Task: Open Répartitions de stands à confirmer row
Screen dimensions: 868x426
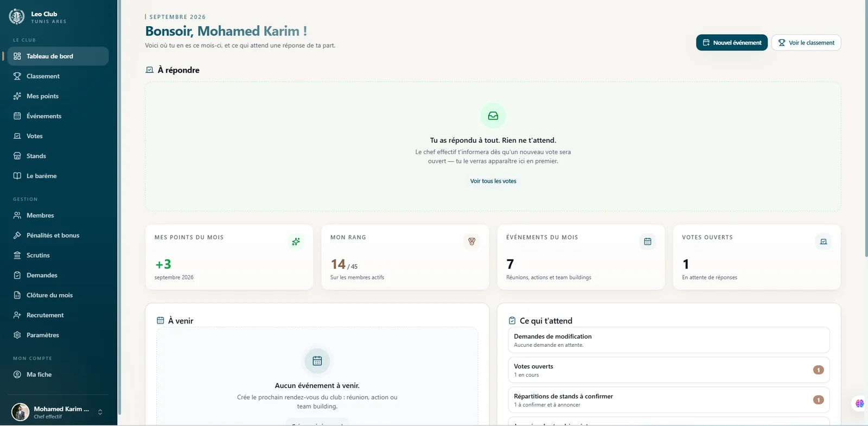Action: coord(669,400)
